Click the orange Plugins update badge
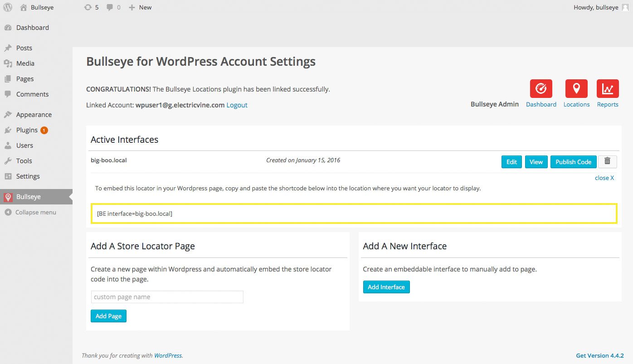 point(44,130)
